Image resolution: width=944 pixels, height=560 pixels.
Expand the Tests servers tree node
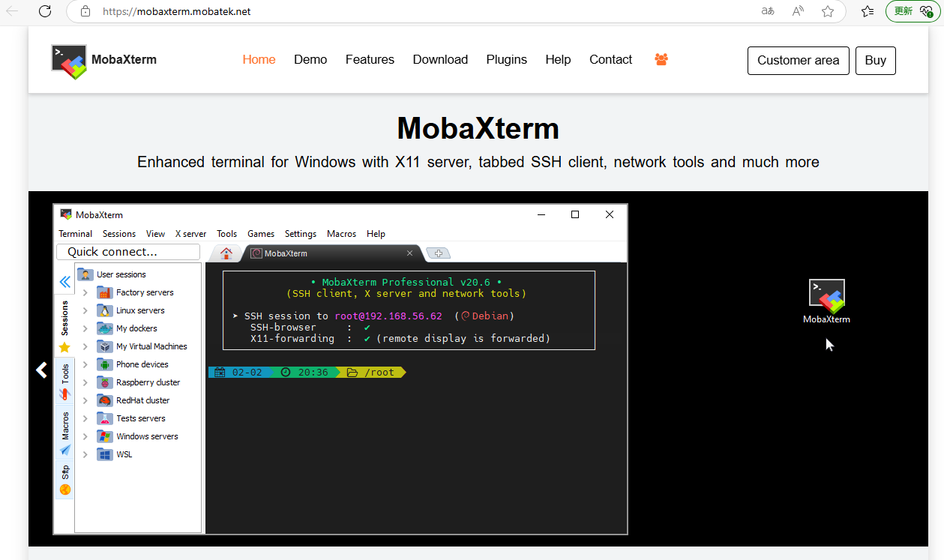(85, 418)
